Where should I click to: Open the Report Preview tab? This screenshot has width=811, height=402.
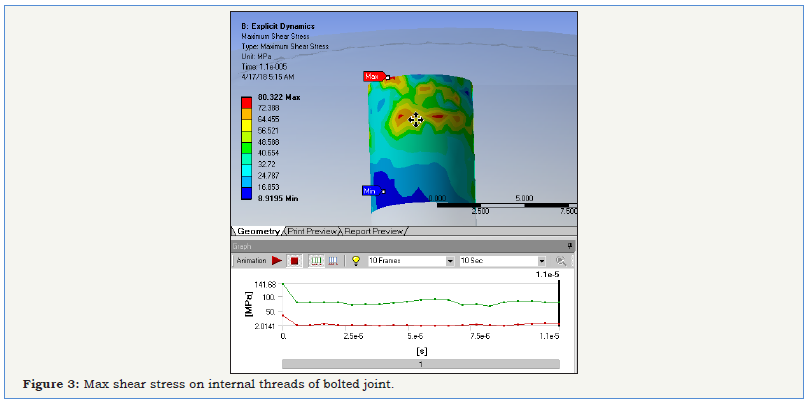coord(374,231)
